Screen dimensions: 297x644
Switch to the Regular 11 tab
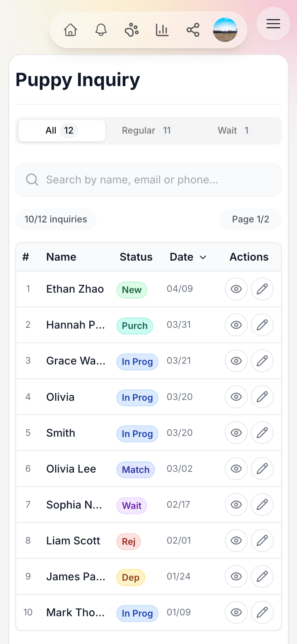(x=146, y=130)
